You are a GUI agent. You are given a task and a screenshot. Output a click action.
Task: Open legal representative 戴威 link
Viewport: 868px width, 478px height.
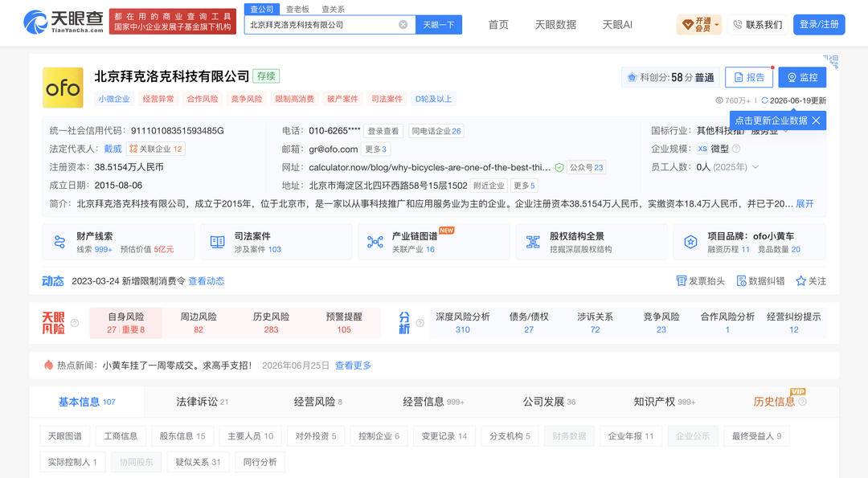(x=113, y=149)
